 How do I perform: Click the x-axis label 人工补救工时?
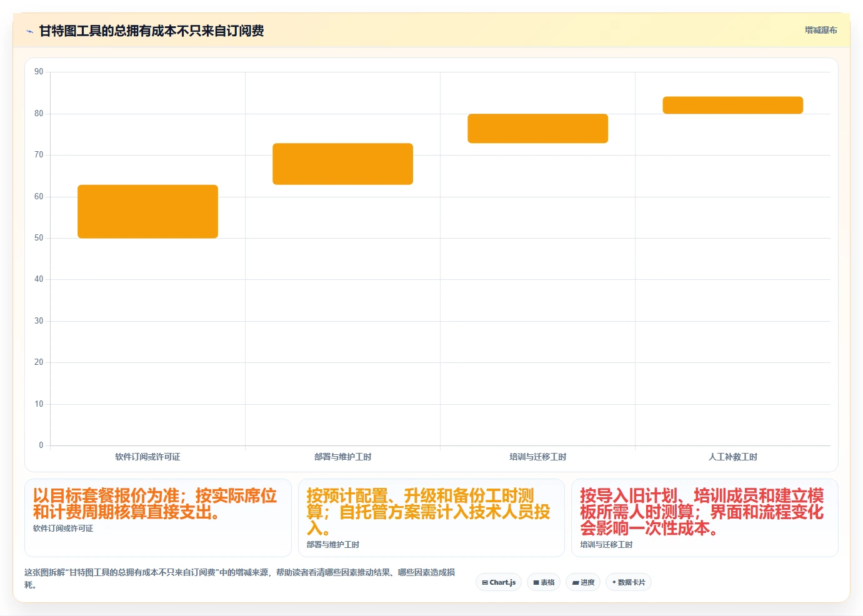pos(732,457)
